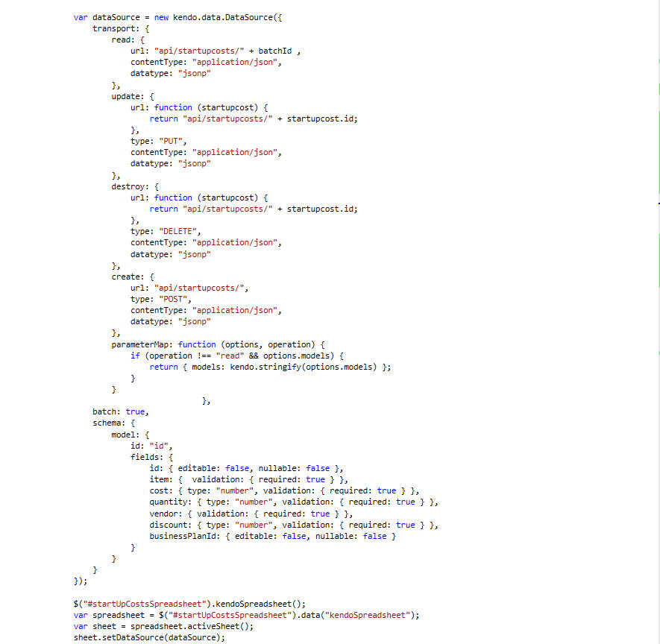The image size is (660, 644).
Task: Click the closing '});' line of dataSource
Action: (x=81, y=581)
